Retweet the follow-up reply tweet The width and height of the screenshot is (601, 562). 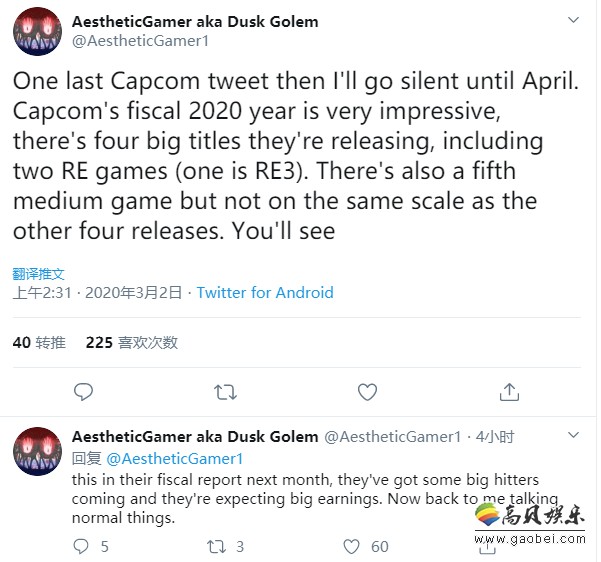tap(216, 547)
